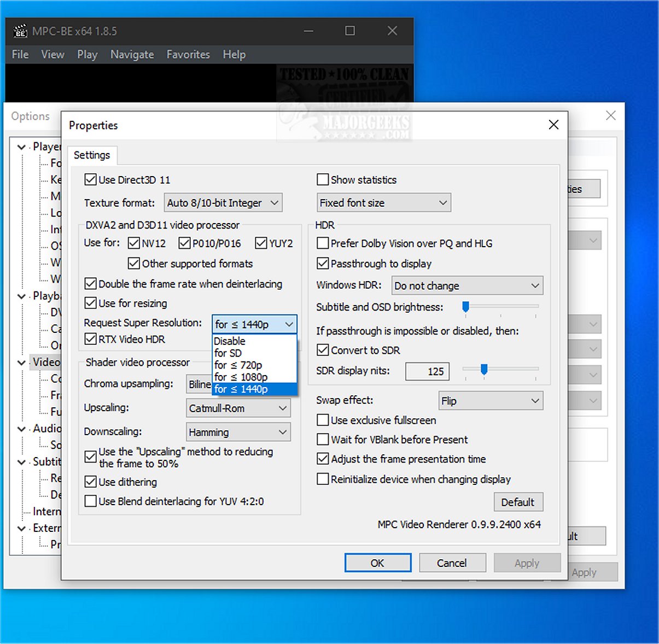Expand the Swap effect dropdown
The width and height of the screenshot is (659, 644).
tap(491, 401)
